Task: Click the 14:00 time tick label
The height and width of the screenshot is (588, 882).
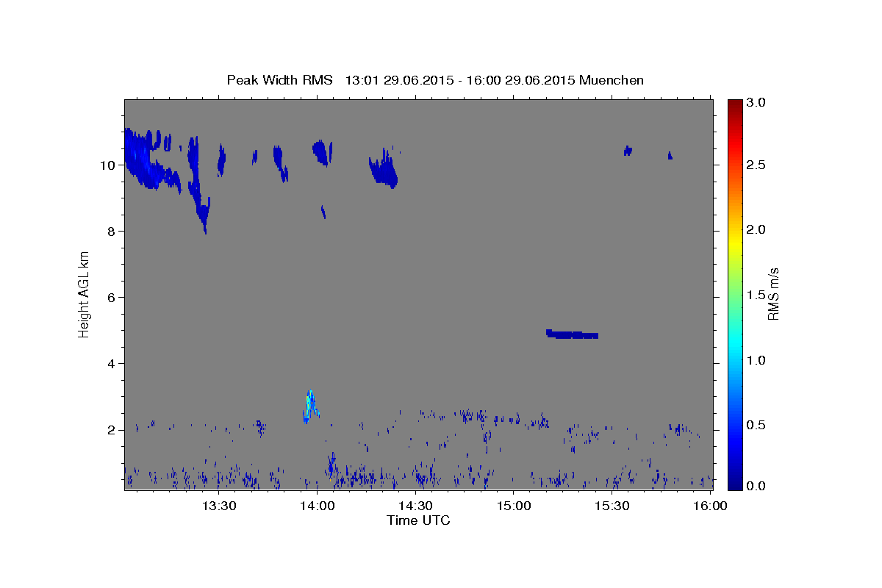Action: (317, 506)
